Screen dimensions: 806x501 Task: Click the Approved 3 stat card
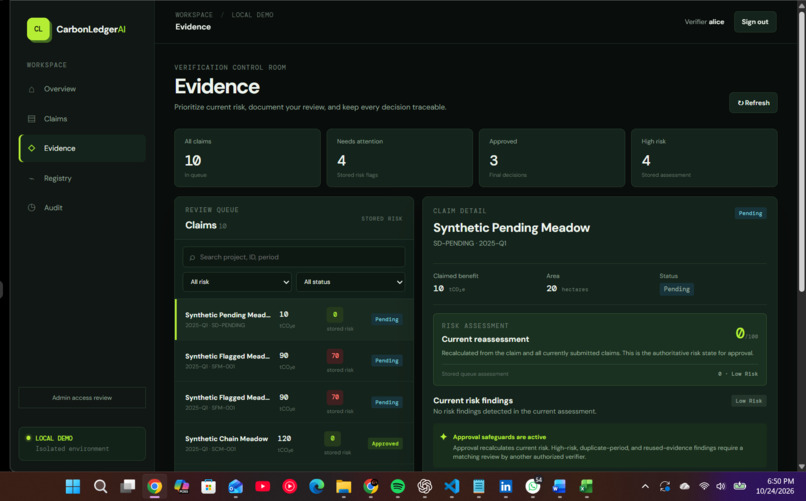(552, 158)
